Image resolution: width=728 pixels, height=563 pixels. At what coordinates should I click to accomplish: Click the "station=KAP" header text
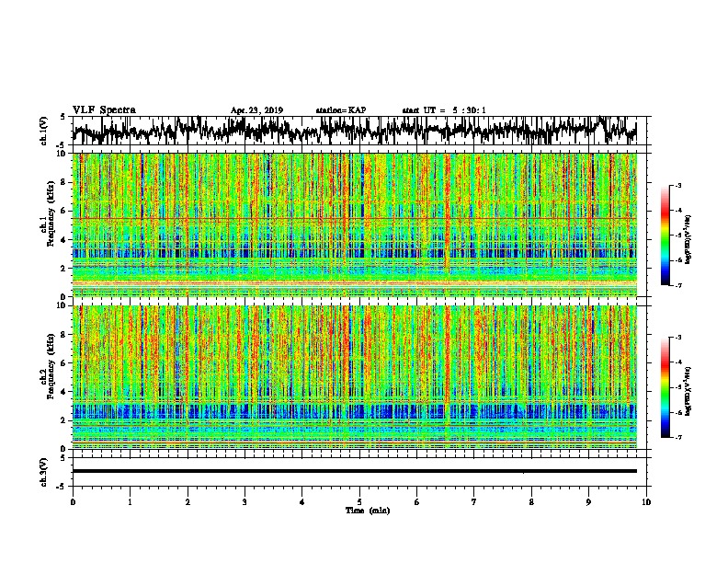(x=341, y=110)
